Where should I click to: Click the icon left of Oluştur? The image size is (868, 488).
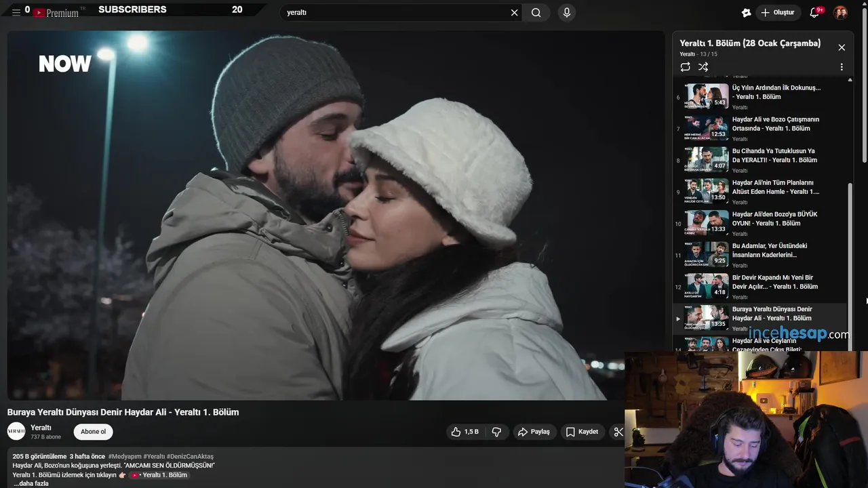(746, 12)
